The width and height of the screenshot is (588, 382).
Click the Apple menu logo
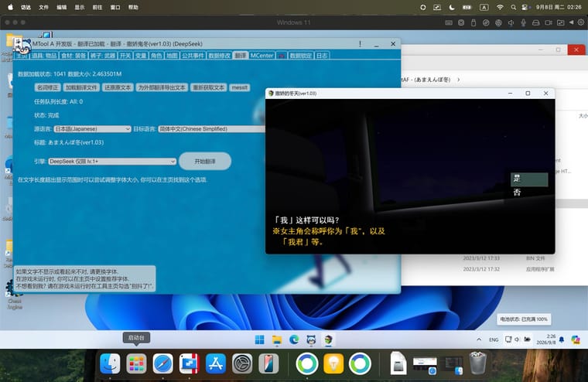coord(11,7)
